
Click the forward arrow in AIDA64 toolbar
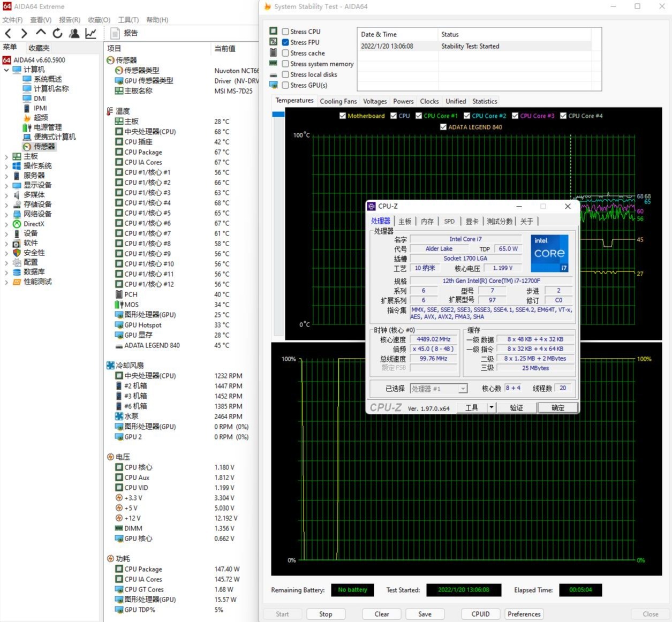click(x=24, y=33)
